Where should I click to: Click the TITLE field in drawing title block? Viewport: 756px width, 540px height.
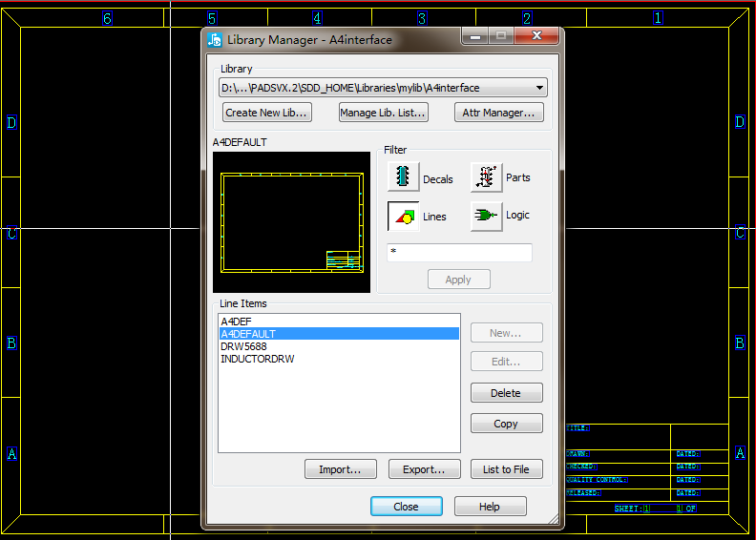point(577,427)
